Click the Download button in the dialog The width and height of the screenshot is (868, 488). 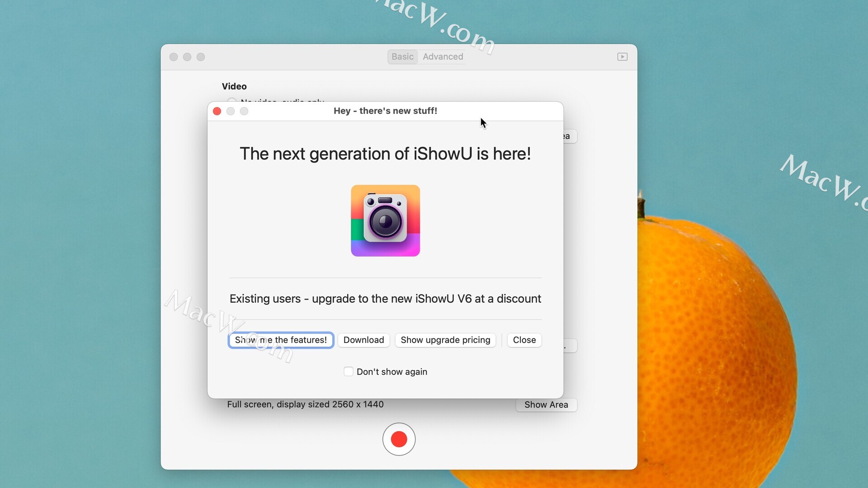[363, 340]
